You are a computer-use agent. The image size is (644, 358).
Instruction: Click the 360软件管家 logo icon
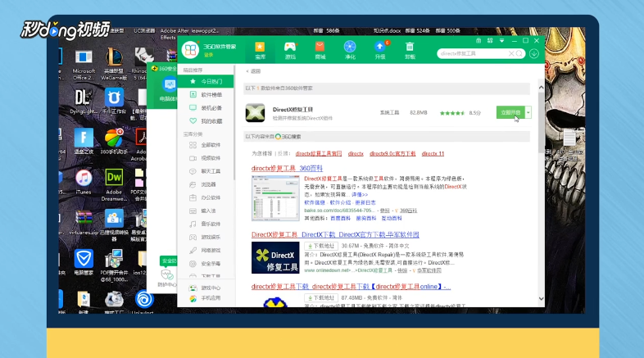191,50
